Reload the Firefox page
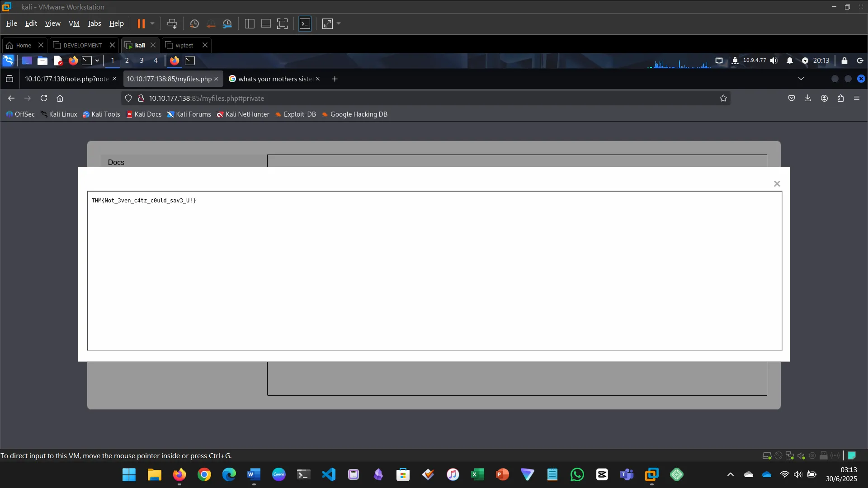Viewport: 868px width, 488px height. click(44, 98)
